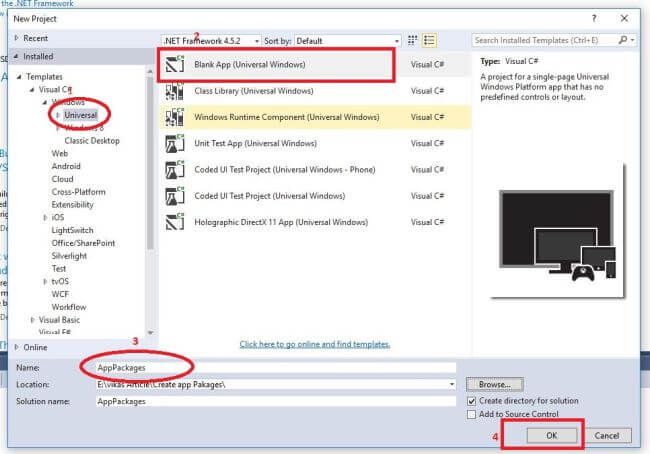Select Blank App (Universal Windows) template name
This screenshot has width=650, height=454.
pos(250,64)
